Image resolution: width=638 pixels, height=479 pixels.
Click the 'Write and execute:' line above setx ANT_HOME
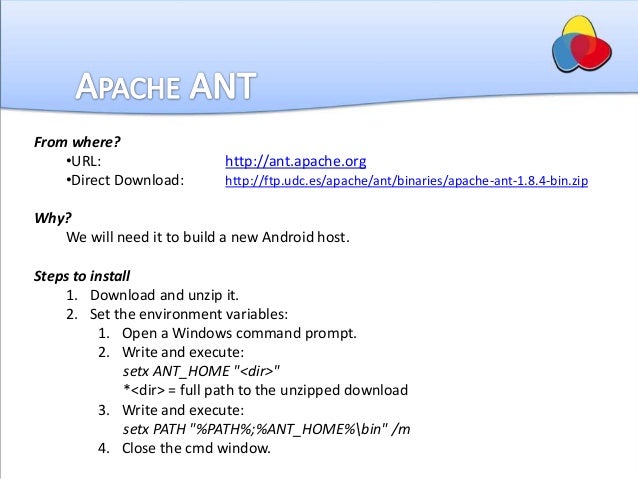coord(183,352)
